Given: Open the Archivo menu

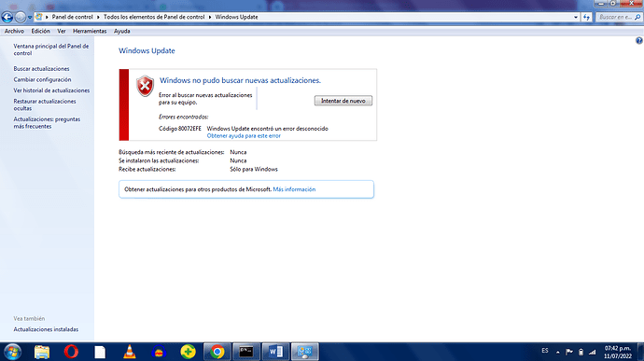Looking at the screenshot, I should 14,31.
